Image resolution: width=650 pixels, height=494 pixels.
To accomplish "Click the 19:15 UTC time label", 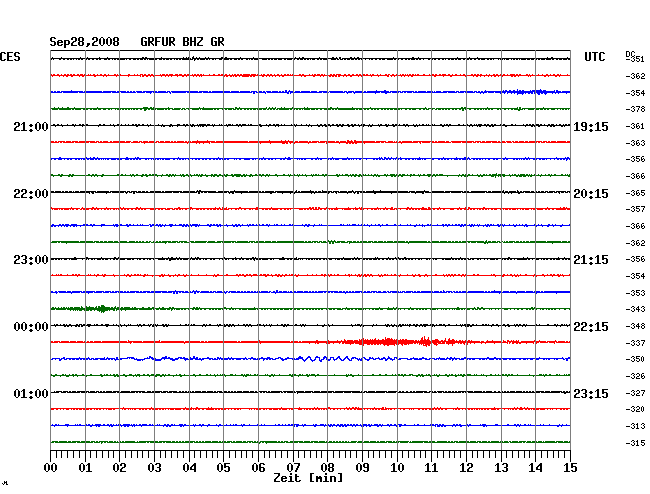I will (591, 126).
